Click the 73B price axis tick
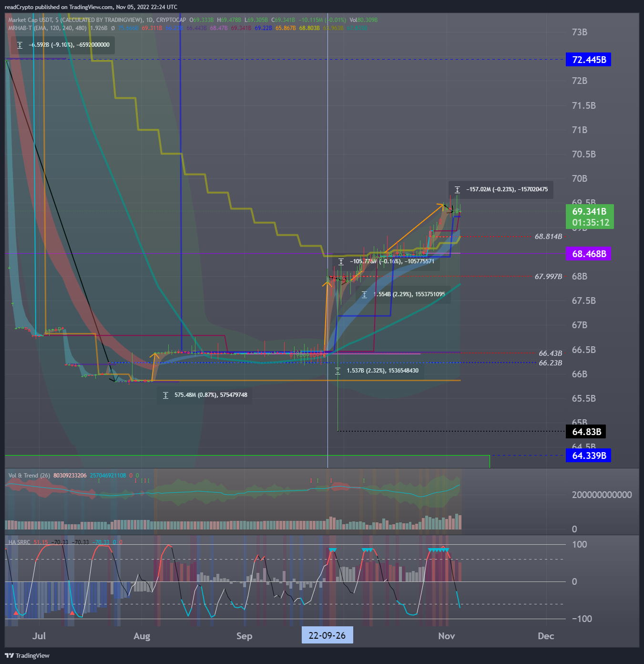 [x=580, y=32]
